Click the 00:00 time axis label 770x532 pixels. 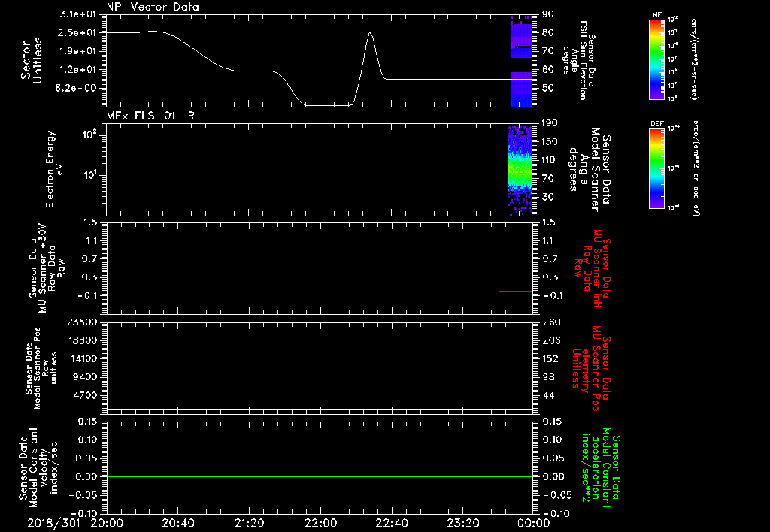coord(534,523)
